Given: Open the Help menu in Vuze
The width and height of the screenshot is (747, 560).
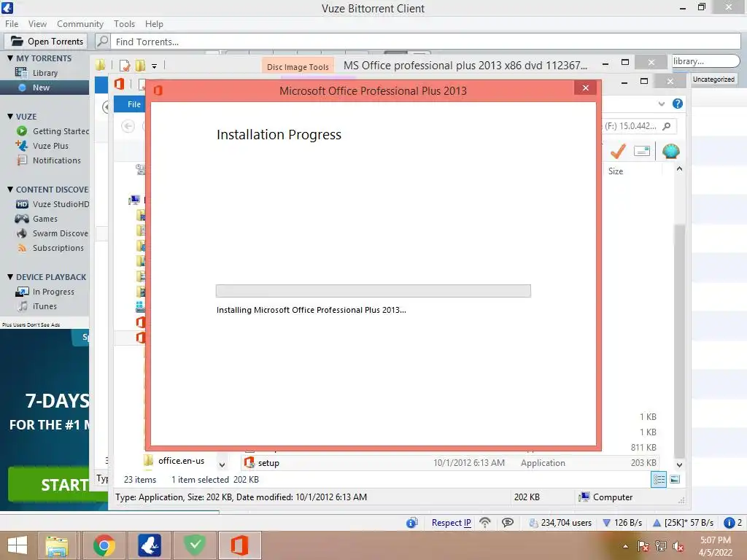Looking at the screenshot, I should pos(154,24).
